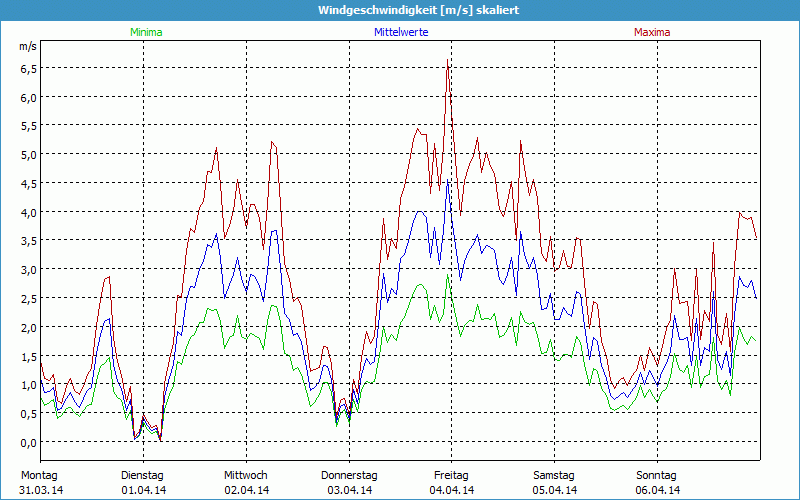Click the chart title Windgeschwindigkeit skaliert
Image resolution: width=800 pixels, height=500 pixels.
click(418, 10)
